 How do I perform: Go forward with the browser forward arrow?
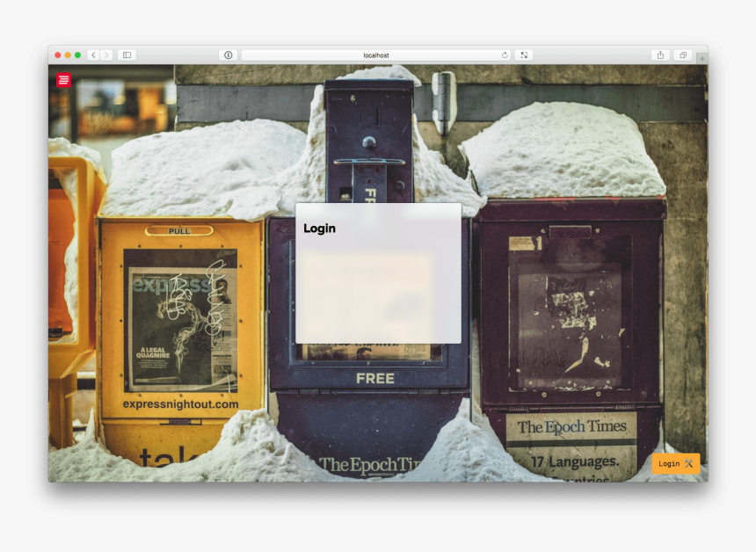[106, 55]
